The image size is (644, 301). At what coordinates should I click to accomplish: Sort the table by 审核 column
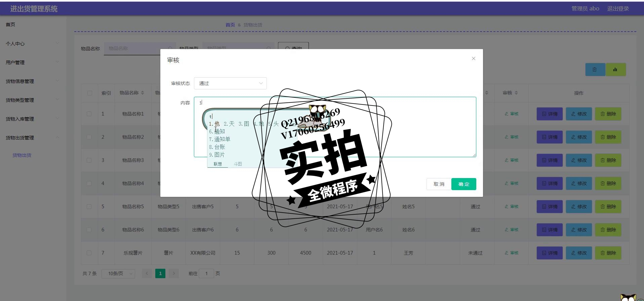516,93
